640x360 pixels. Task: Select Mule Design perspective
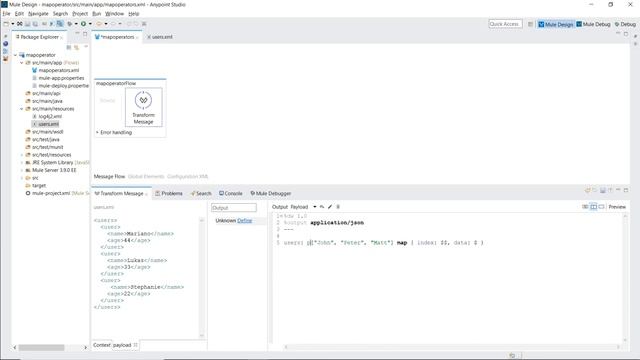click(x=556, y=24)
